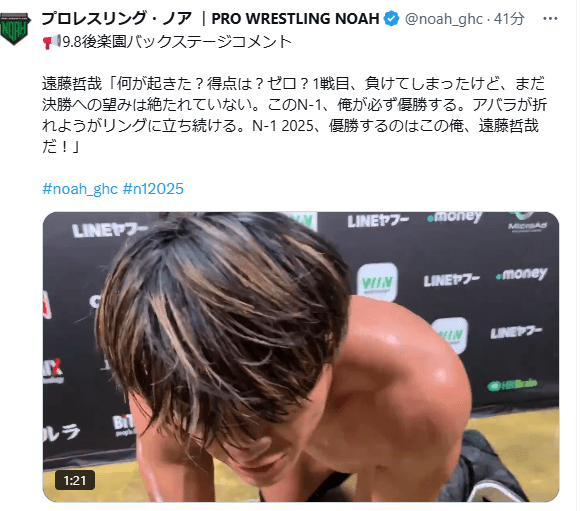
Task: Click the red megaphone emoji
Action: [x=51, y=41]
